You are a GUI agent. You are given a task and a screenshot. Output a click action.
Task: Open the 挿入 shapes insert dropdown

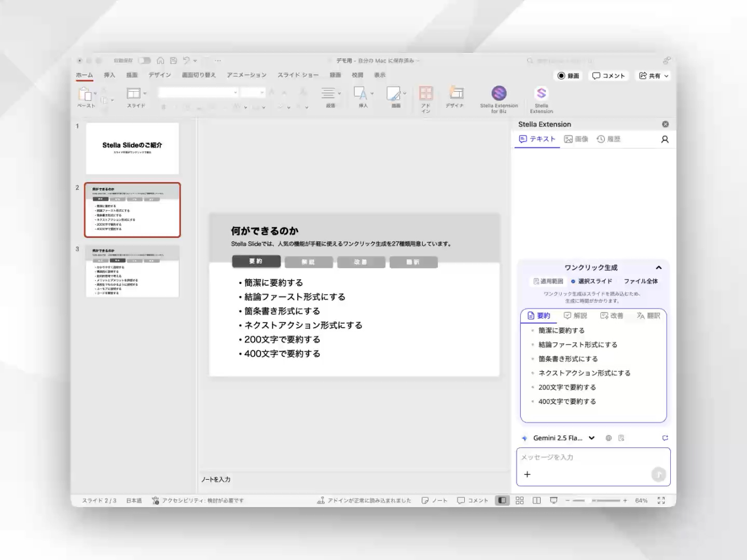tap(364, 96)
